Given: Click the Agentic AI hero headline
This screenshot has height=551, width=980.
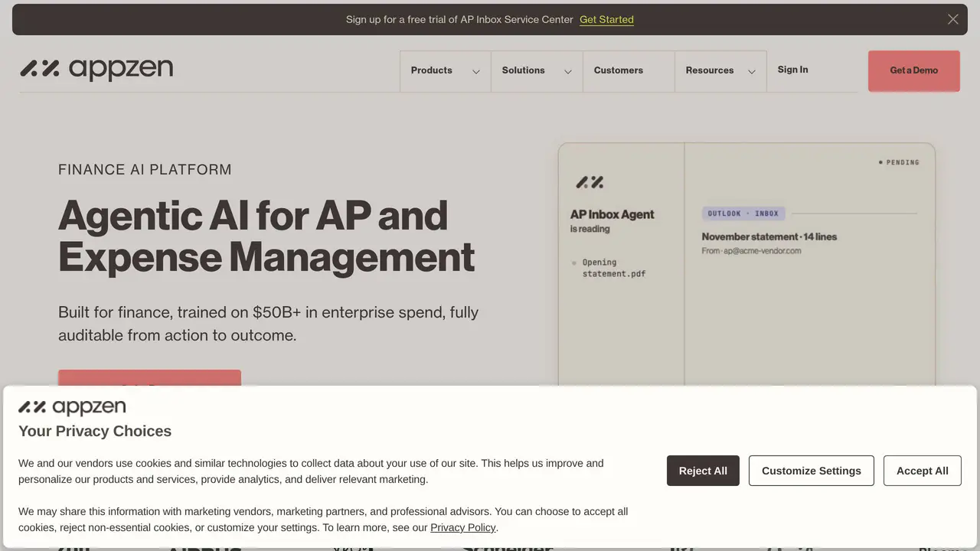Looking at the screenshot, I should tap(266, 236).
